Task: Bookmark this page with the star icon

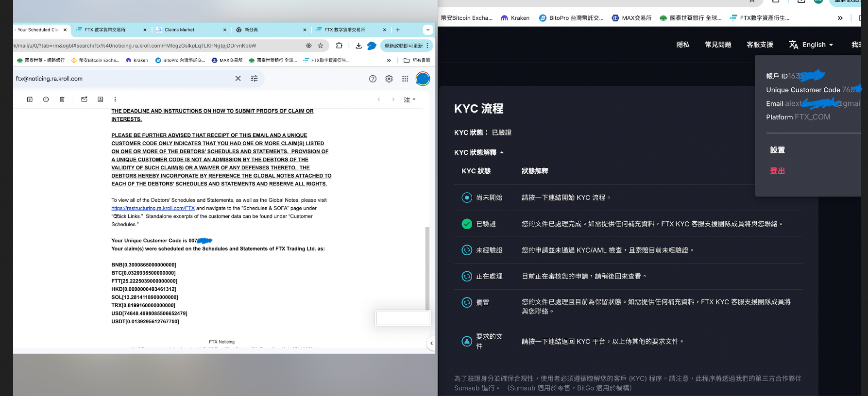Action: click(321, 46)
